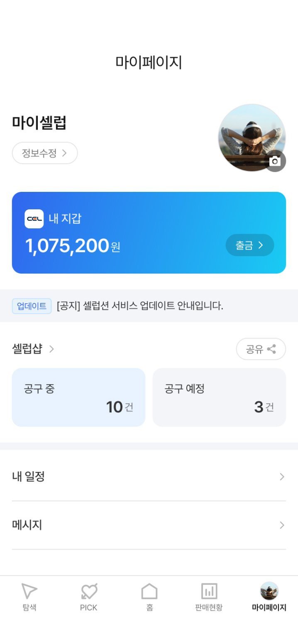Expand 내 일정 with the arrow
The image size is (298, 644).
pos(281,476)
